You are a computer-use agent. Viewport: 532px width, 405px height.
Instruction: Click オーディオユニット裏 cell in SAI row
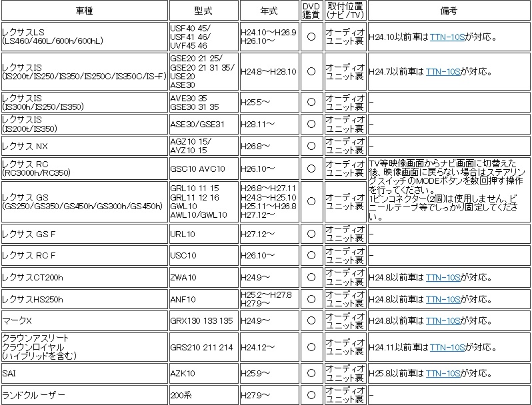[345, 373]
